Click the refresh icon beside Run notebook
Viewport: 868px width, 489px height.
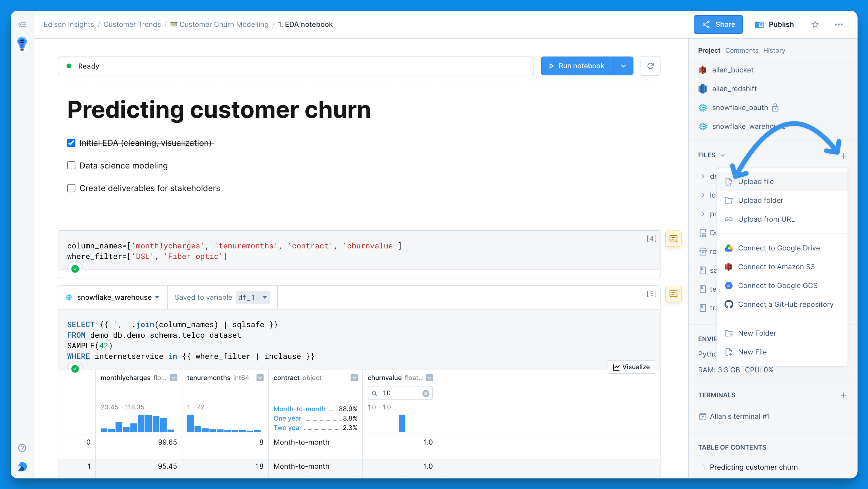(650, 66)
